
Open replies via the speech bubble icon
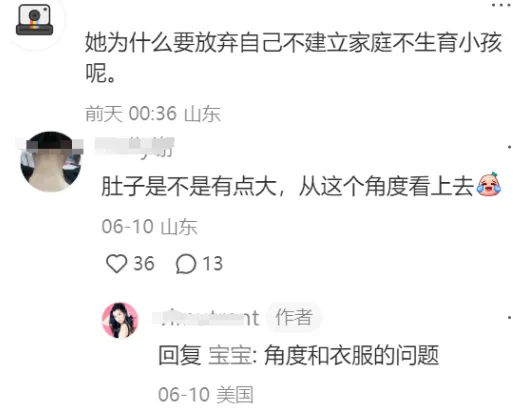pyautogui.click(x=186, y=264)
